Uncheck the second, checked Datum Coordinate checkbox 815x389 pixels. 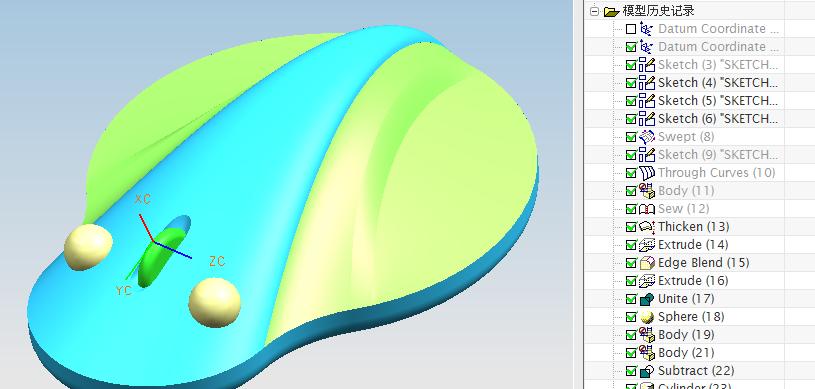point(631,47)
